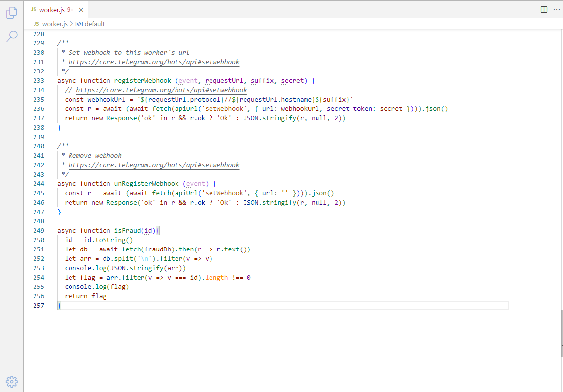Image resolution: width=563 pixels, height=392 pixels.
Task: Click the unRegisterWebhook function name
Action: click(146, 183)
